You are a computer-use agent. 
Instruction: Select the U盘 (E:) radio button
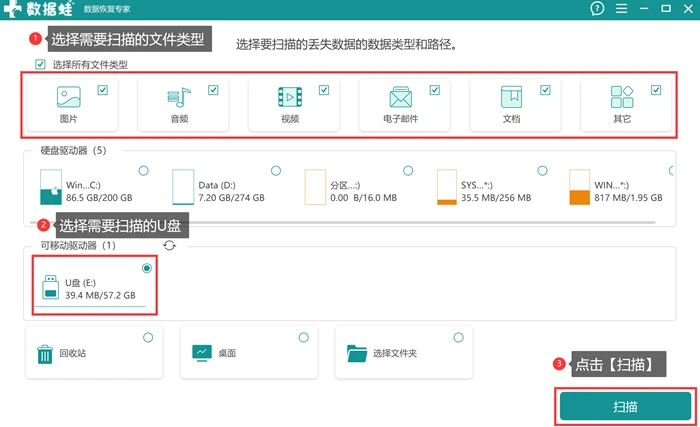pyautogui.click(x=147, y=268)
